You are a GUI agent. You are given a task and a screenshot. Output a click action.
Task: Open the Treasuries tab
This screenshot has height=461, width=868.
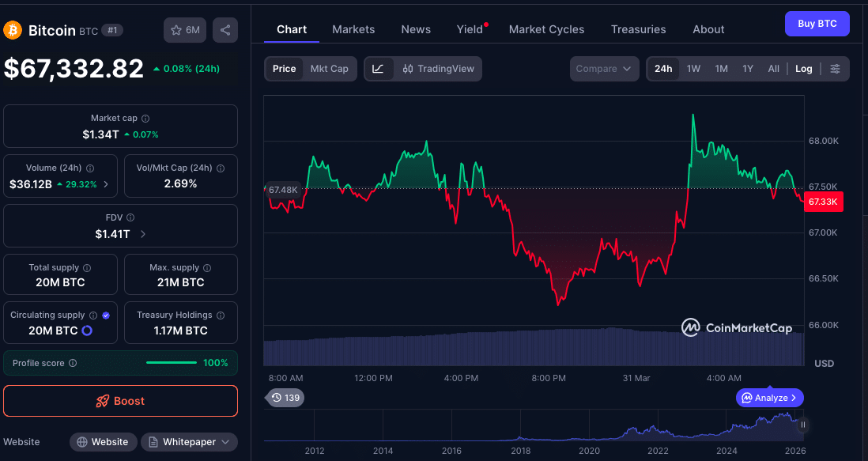[638, 29]
